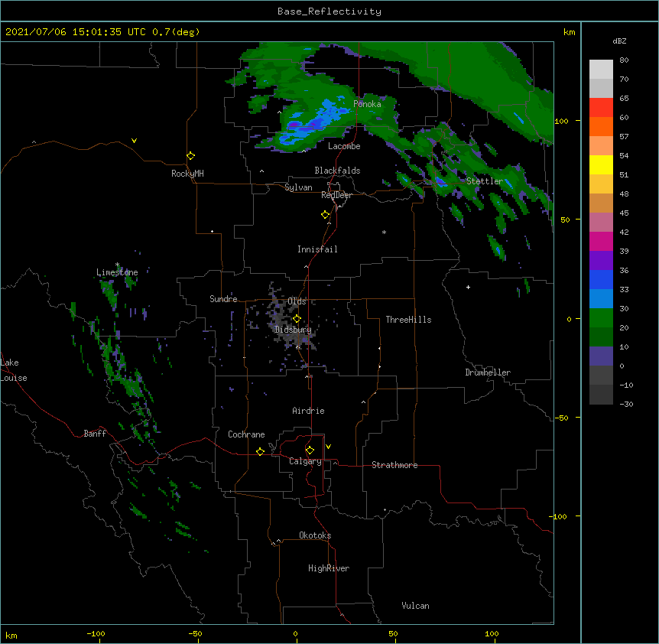The width and height of the screenshot is (659, 644).
Task: Click the Banff label
Action: [95, 434]
